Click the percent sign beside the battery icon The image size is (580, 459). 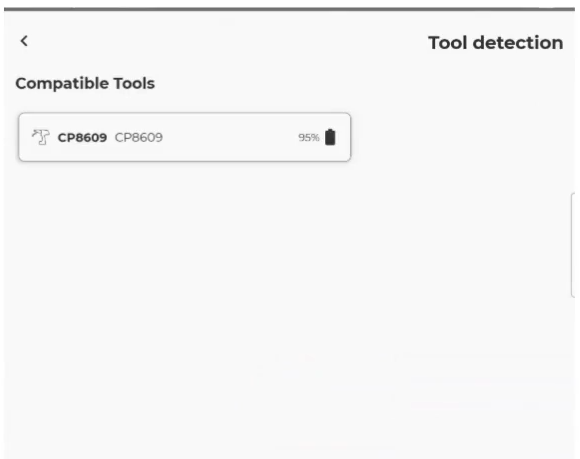pyautogui.click(x=316, y=138)
